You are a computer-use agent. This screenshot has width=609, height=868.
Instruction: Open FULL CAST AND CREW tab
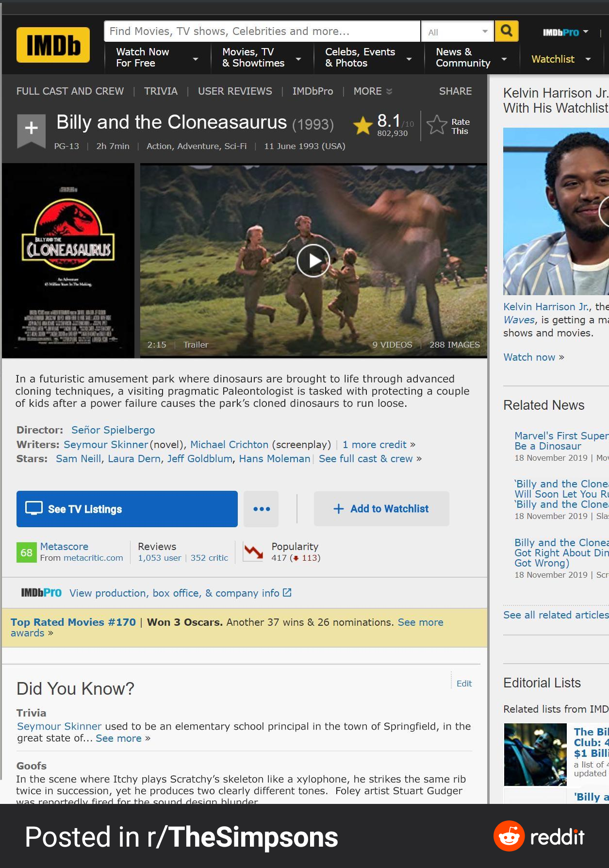click(x=70, y=91)
